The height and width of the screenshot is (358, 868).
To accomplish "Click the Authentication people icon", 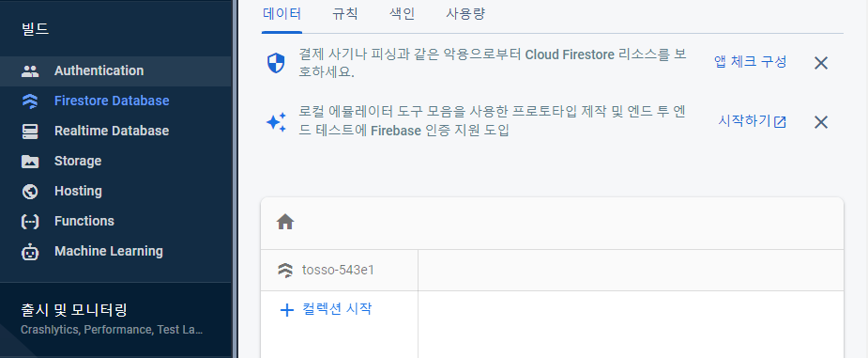I will click(x=30, y=70).
